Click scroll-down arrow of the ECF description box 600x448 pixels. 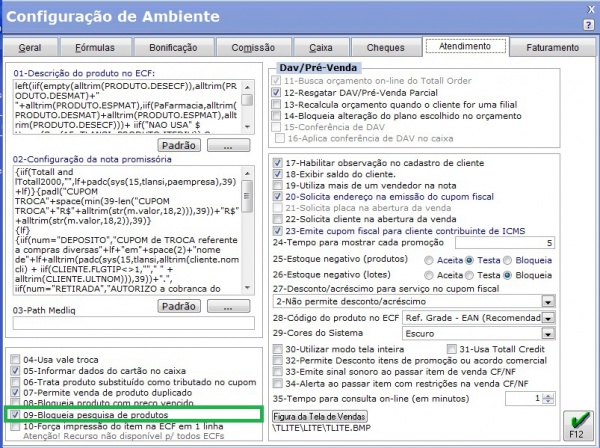pos(248,127)
